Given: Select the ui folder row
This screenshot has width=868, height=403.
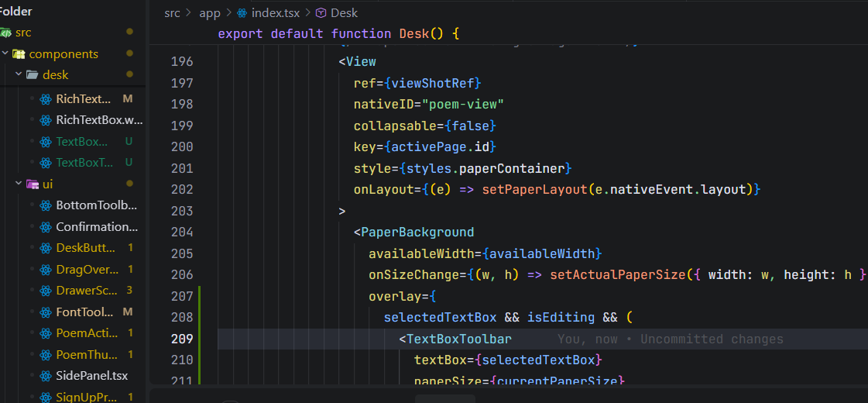Looking at the screenshot, I should pos(73,184).
